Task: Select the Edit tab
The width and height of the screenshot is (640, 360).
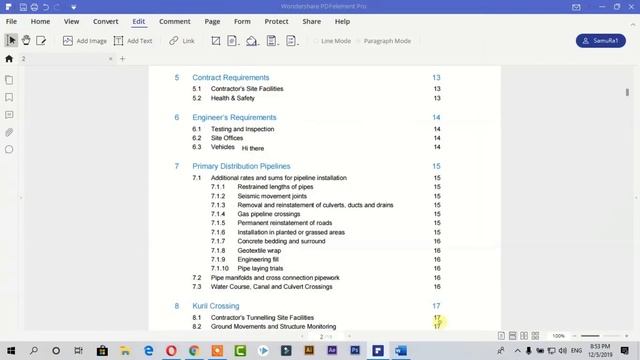Action: tap(138, 22)
